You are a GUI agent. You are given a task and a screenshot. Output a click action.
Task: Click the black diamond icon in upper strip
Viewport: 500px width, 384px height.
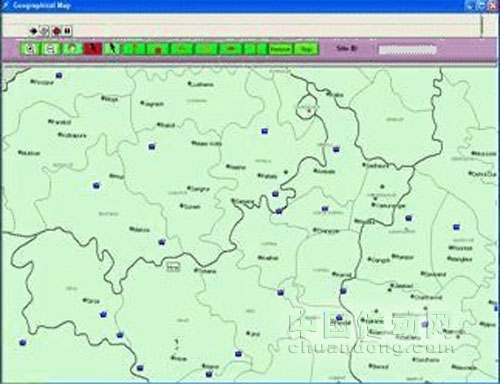click(x=33, y=31)
